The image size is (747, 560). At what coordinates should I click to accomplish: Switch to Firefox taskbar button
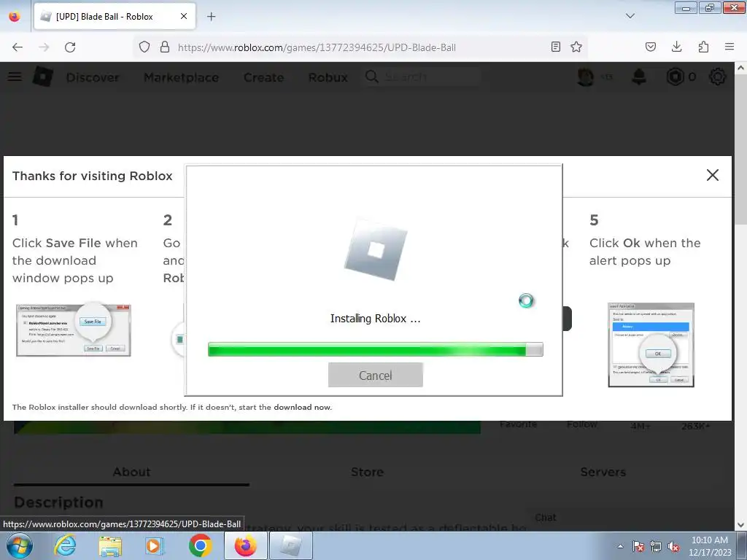[245, 545]
